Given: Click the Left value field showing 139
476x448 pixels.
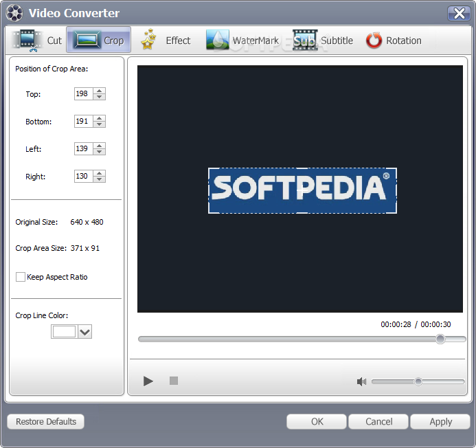Looking at the screenshot, I should (x=84, y=149).
